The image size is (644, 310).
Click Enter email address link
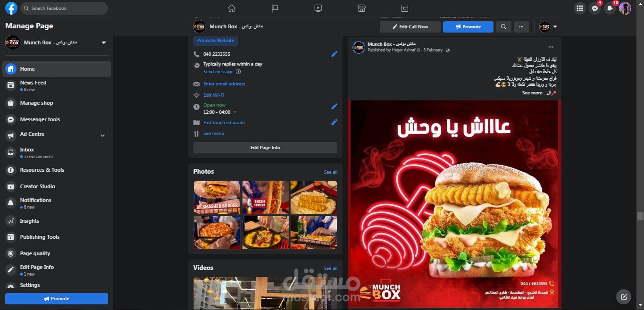[x=224, y=84]
